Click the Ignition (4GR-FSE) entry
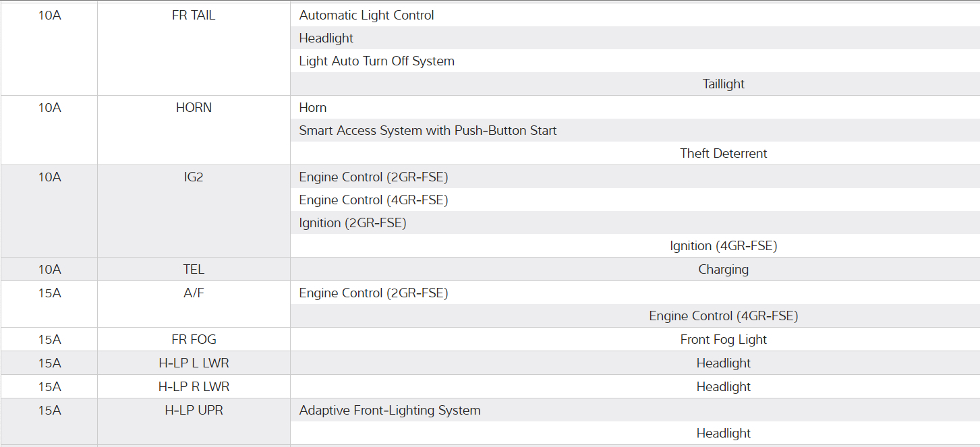Image resolution: width=980 pixels, height=447 pixels. pos(723,246)
